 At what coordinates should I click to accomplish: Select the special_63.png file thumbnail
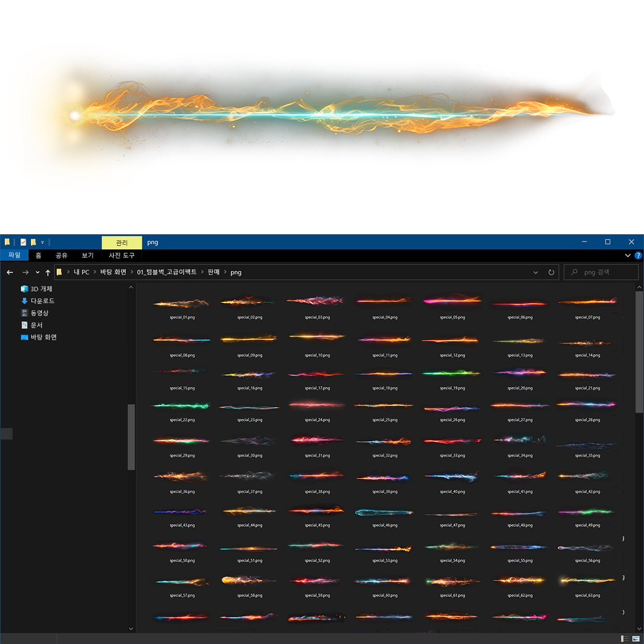(x=587, y=580)
